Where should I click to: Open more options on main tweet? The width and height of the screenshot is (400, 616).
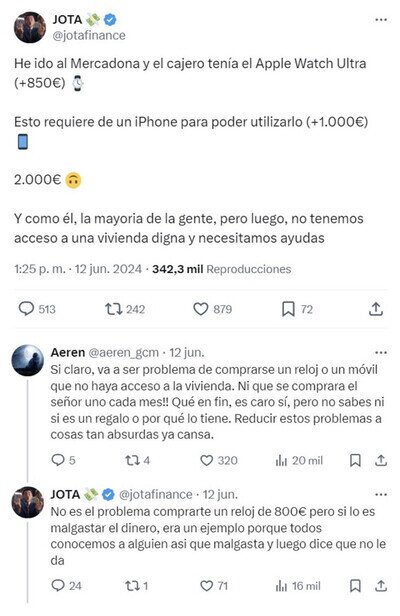[381, 20]
